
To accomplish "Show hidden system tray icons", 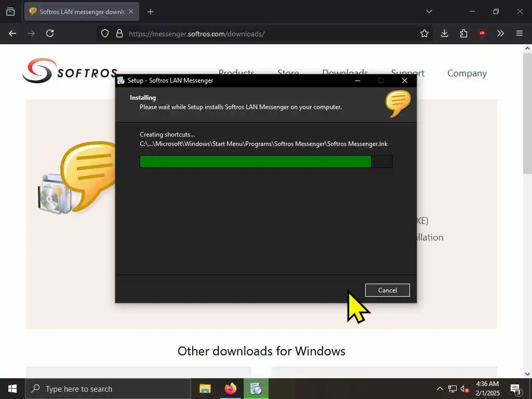I will 440,389.
